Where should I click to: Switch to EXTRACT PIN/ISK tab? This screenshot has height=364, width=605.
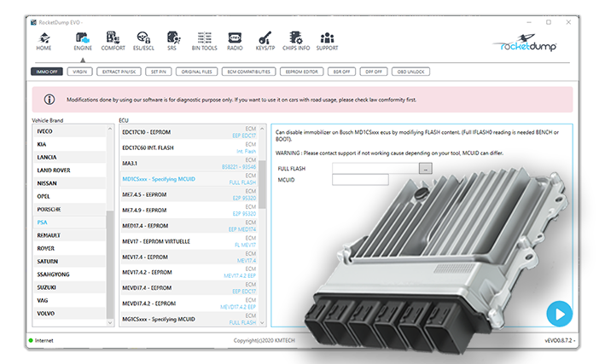[119, 72]
